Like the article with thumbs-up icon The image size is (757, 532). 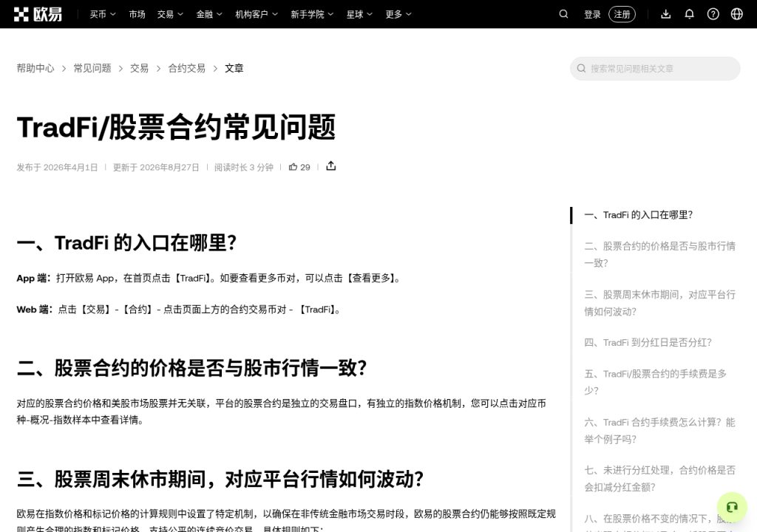click(x=293, y=167)
